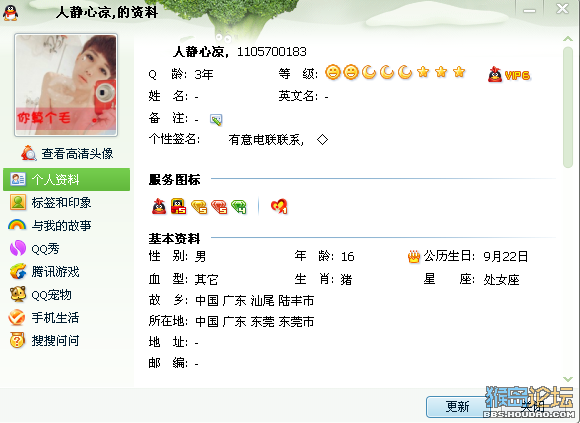Click the 更新 button
580x423 pixels.
pyautogui.click(x=457, y=407)
